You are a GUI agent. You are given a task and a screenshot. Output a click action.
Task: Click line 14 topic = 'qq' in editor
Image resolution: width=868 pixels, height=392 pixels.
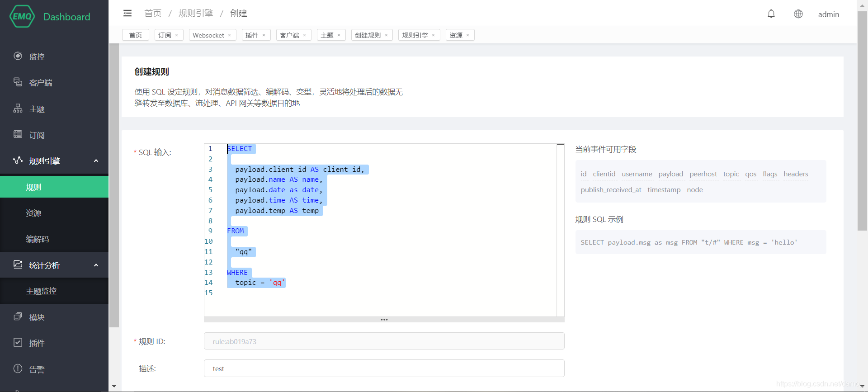click(260, 283)
